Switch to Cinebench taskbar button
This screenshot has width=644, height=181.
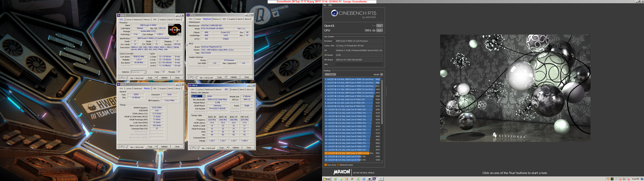[x=370, y=179]
